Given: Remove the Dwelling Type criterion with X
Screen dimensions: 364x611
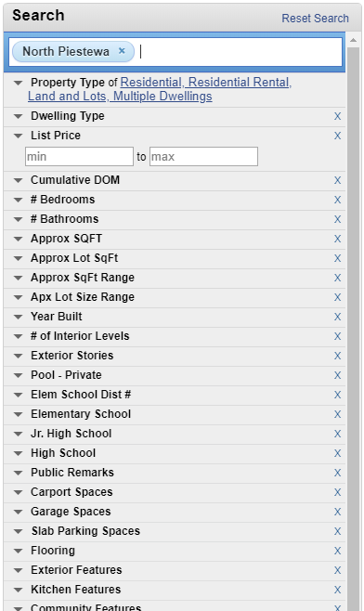Looking at the screenshot, I should pos(337,116).
